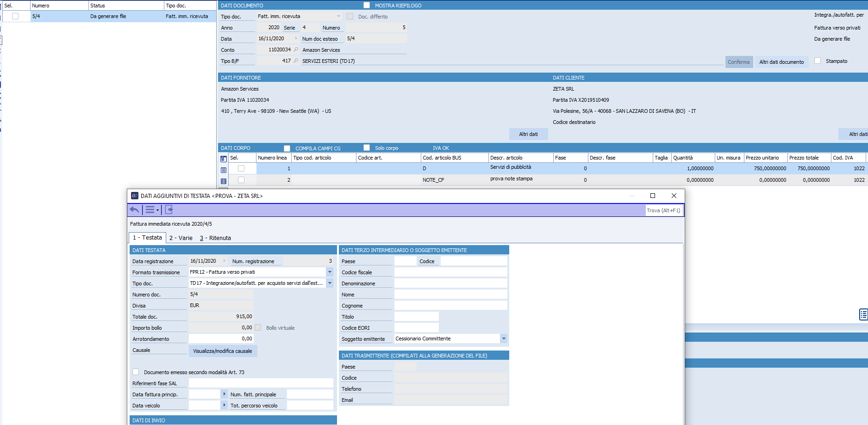The image size is (868, 425).
Task: Expand the Formato trasmissione dropdown
Action: (x=330, y=272)
